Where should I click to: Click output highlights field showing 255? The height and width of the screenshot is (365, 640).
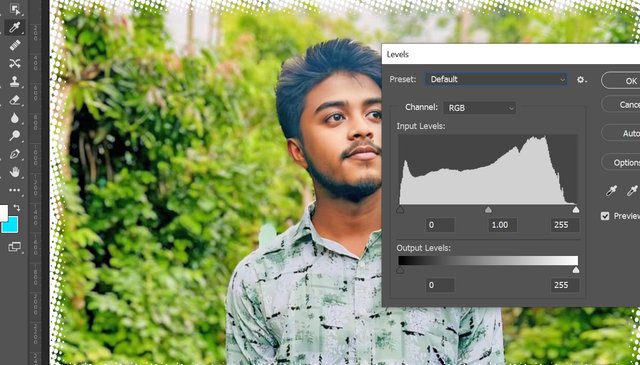pos(565,285)
